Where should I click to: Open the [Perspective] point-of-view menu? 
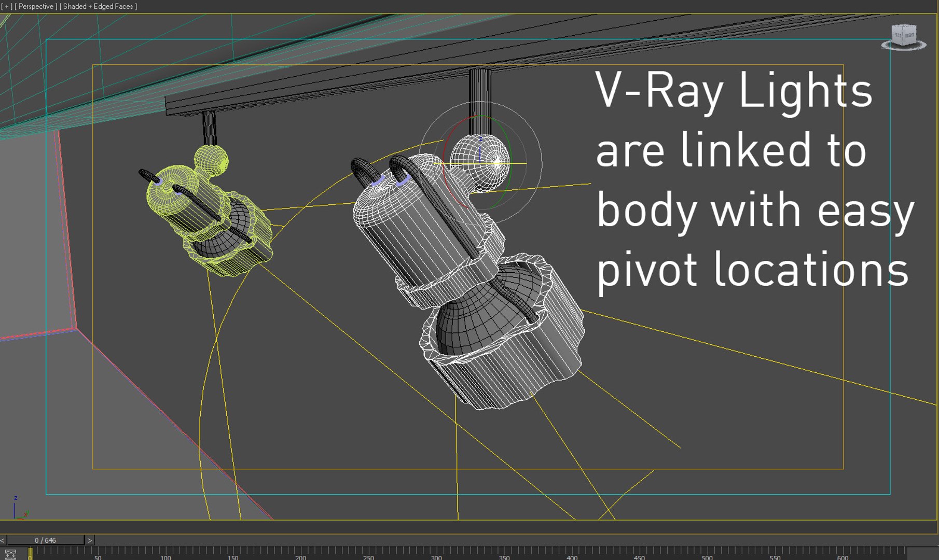[36, 7]
